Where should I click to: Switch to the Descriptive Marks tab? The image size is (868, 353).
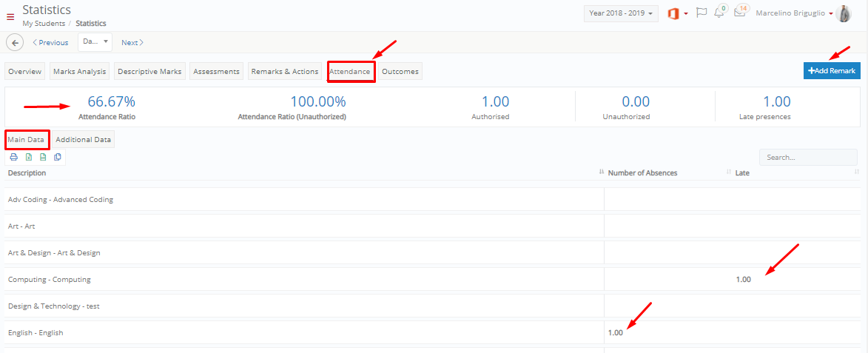pyautogui.click(x=149, y=71)
